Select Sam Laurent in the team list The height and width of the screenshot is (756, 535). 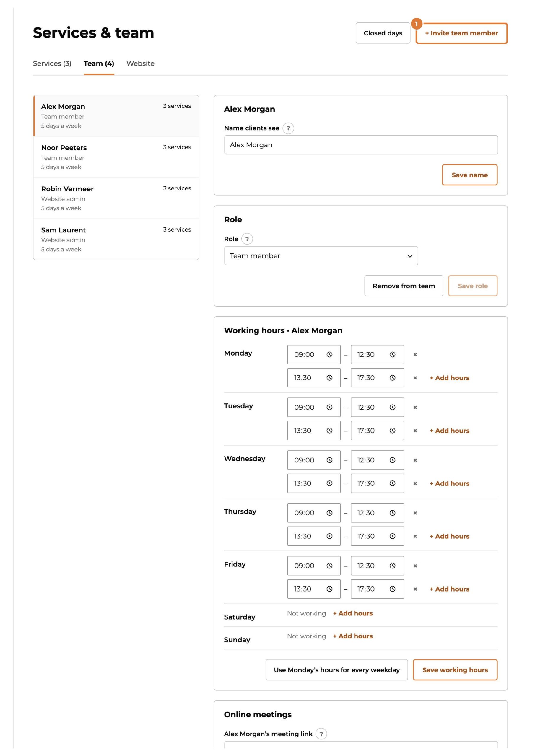click(x=116, y=239)
